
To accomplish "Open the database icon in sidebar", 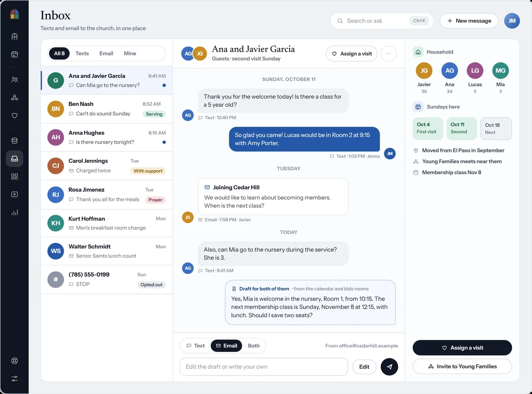I will 14,141.
